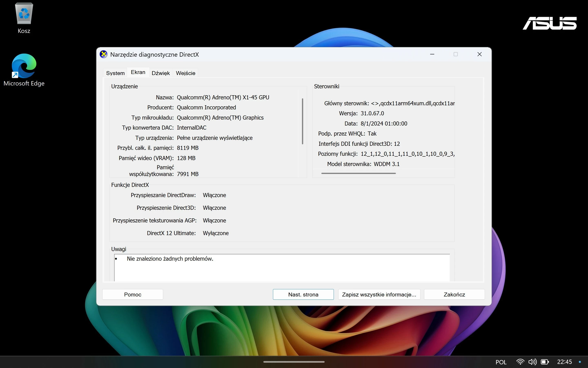Click the Sterowniki panel horizontal scrollbar
Screen dimensions: 588x368
tap(358, 173)
